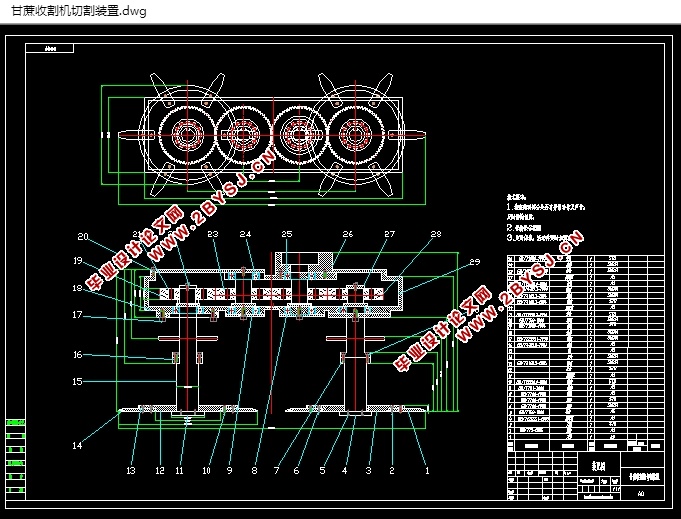The width and height of the screenshot is (681, 519).
Task: Select part callout number 27
Action: 390,234
